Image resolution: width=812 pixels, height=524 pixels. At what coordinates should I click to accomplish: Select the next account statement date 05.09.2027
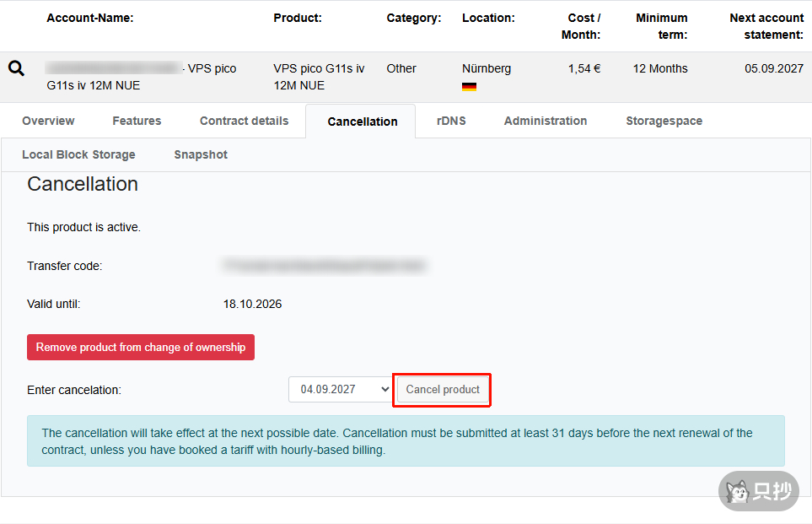(x=774, y=68)
